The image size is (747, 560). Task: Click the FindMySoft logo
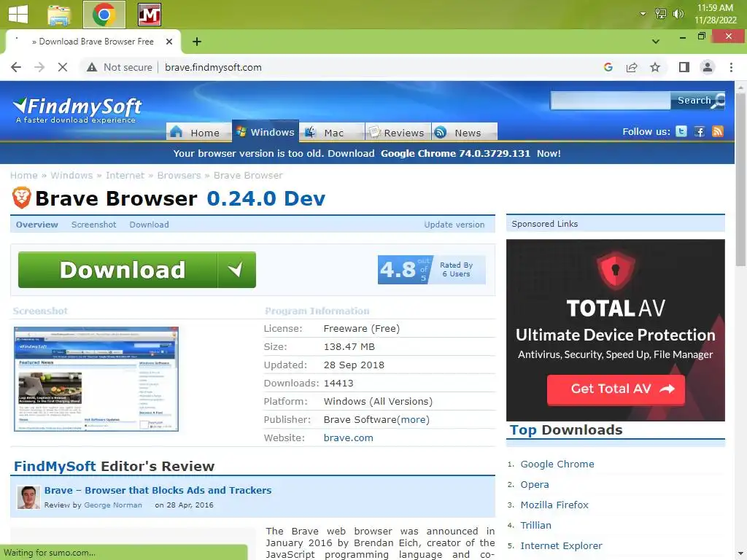click(x=77, y=110)
